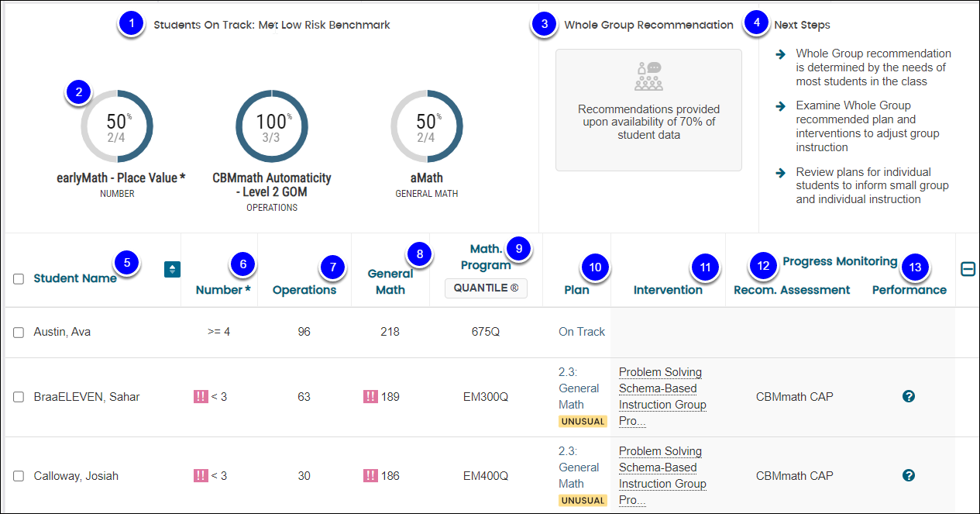Viewport: 980px width, 514px height.
Task: Click the aMath 50% donut chart
Action: 426,126
